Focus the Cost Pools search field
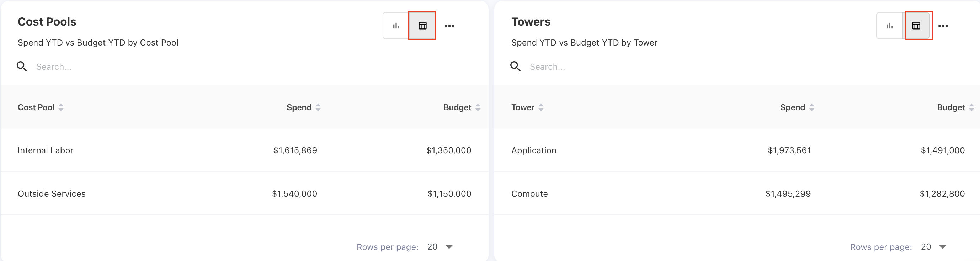Image resolution: width=980 pixels, height=261 pixels. 152,67
